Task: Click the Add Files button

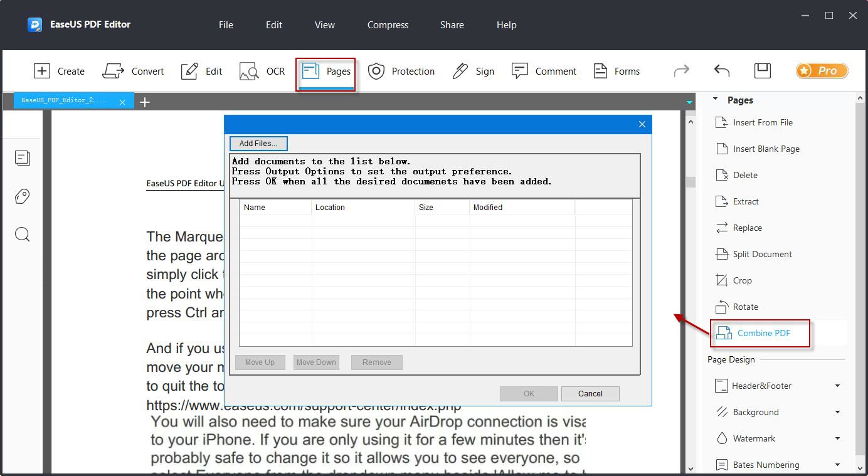Action: tap(258, 143)
